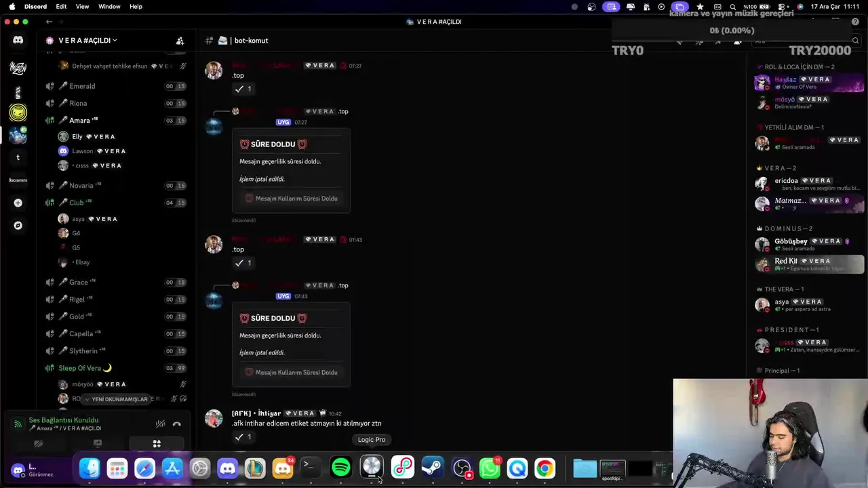868x488 pixels.
Task: Click the back arrow in the title bar
Action: click(49, 22)
